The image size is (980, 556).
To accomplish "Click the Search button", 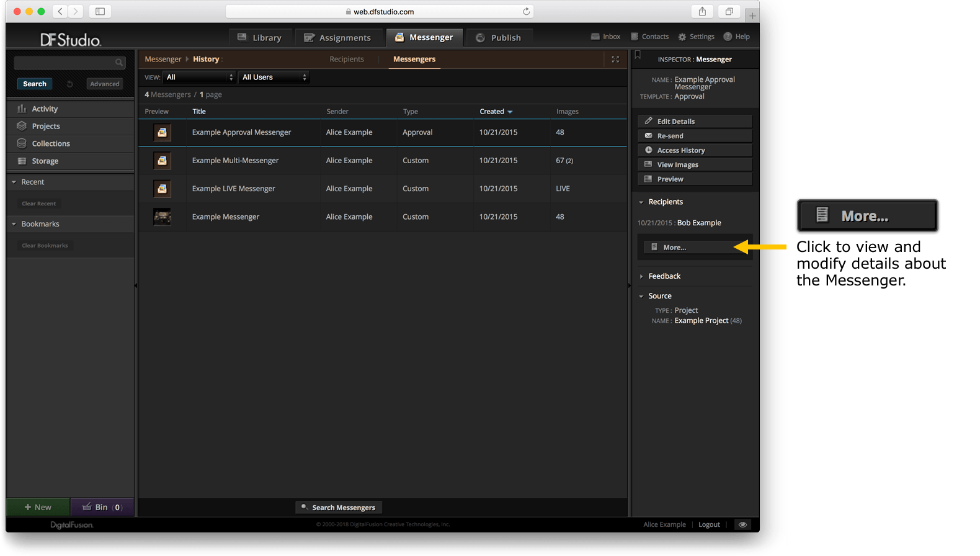I will [35, 84].
